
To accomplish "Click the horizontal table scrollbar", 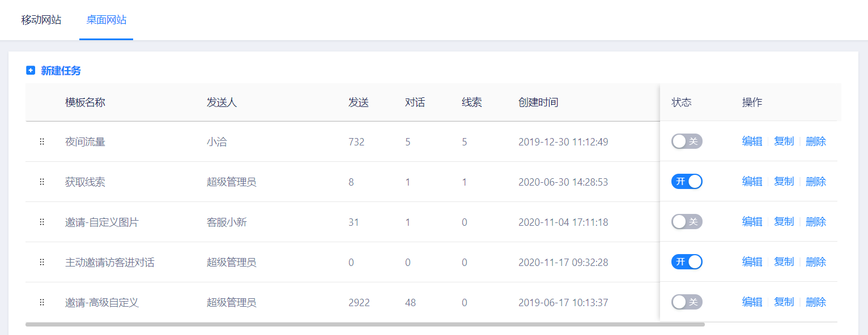I will pos(365,325).
